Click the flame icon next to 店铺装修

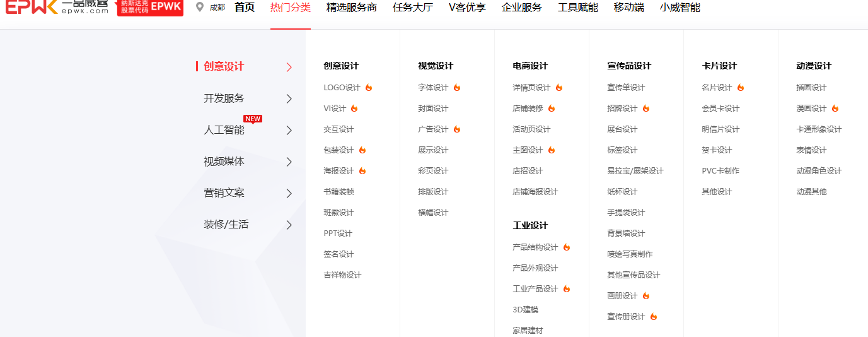click(x=551, y=109)
